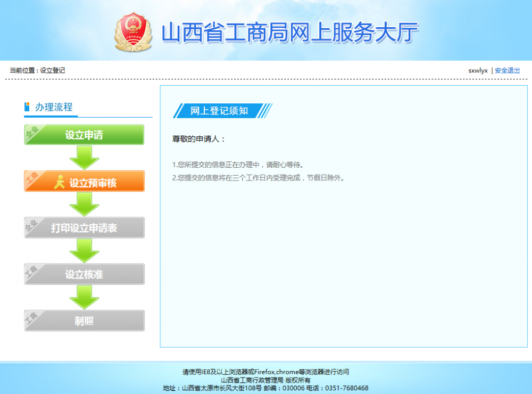Viewport: 532px width, 394px height.
Task: Click the green arrow above 制照
Action: tap(84, 297)
